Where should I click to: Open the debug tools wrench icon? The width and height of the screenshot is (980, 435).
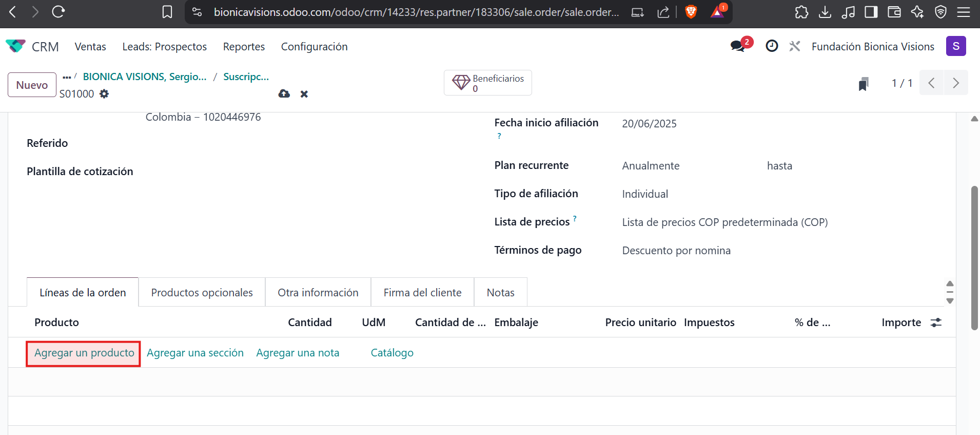coord(795,46)
